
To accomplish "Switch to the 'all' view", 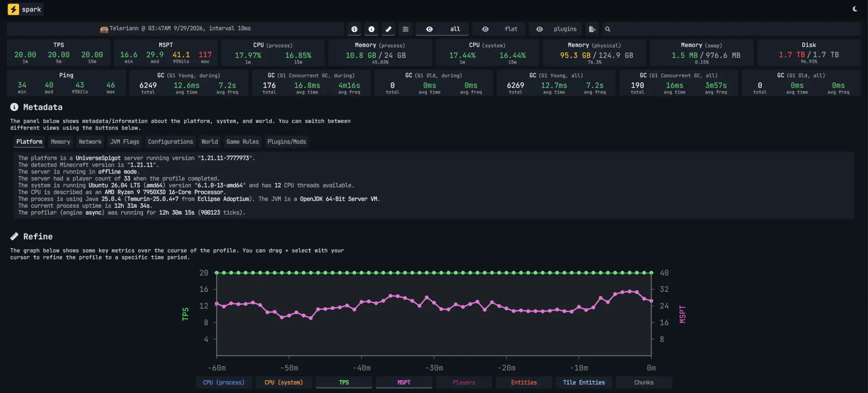I will point(442,29).
